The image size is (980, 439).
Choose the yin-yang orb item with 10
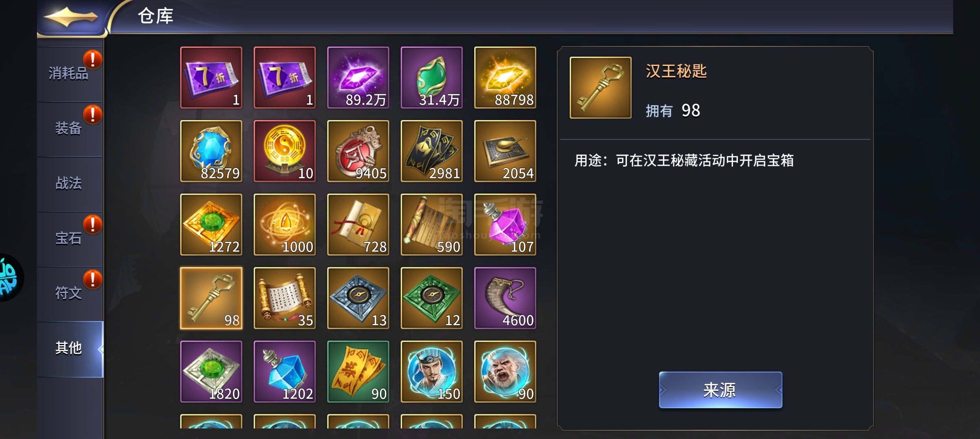(285, 151)
